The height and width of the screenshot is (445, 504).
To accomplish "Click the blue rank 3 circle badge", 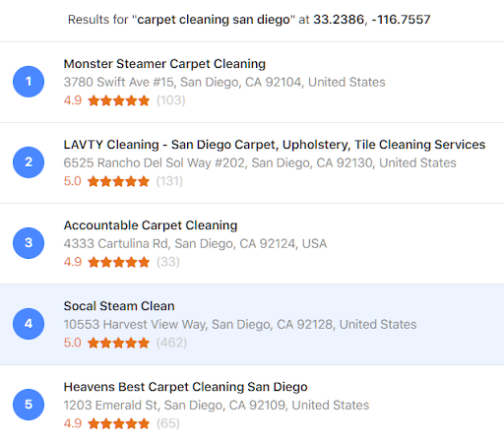I will pos(29,243).
